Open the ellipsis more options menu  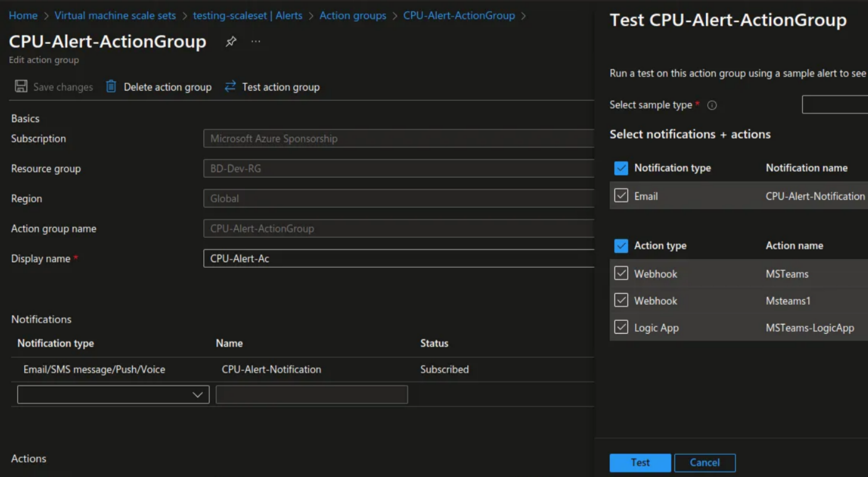pos(255,41)
